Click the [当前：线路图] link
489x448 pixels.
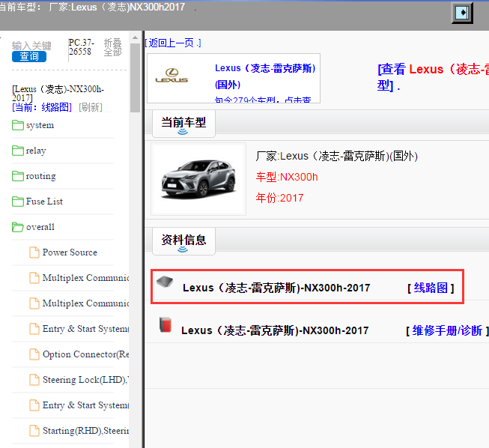42,107
